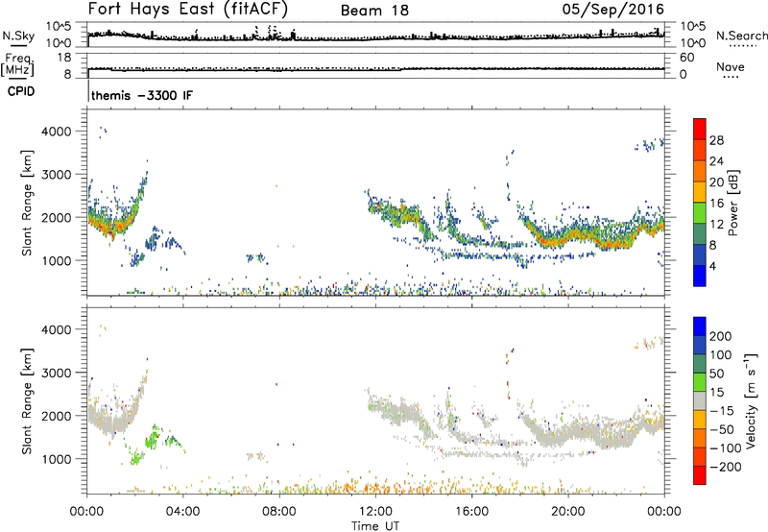Click the '4' power colorbar tick
Screen dimensions: 768x532
[x=713, y=266]
